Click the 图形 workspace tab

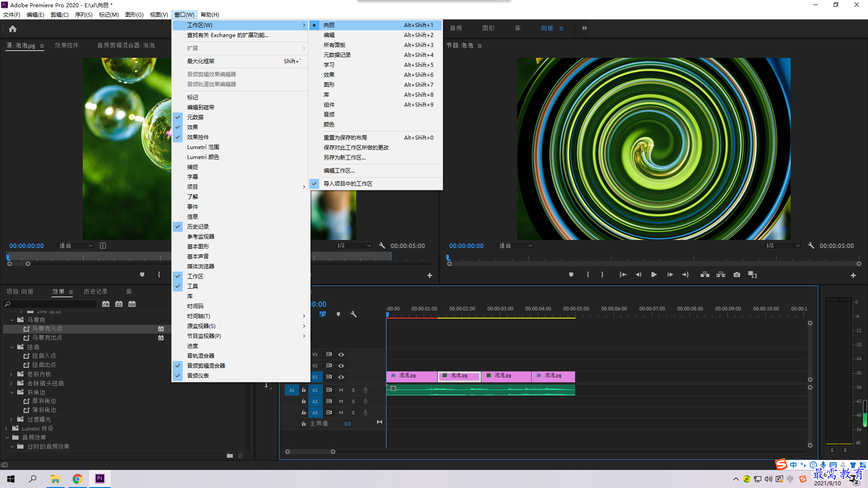click(x=488, y=28)
